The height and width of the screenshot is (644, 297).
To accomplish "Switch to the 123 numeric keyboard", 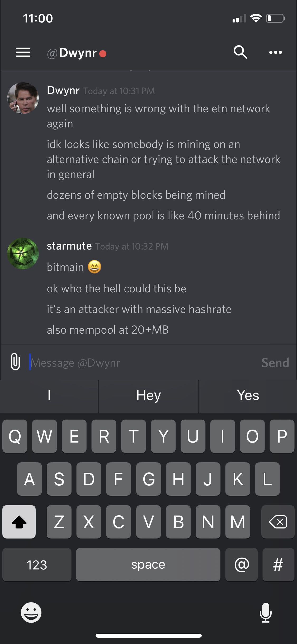I will coord(37,565).
